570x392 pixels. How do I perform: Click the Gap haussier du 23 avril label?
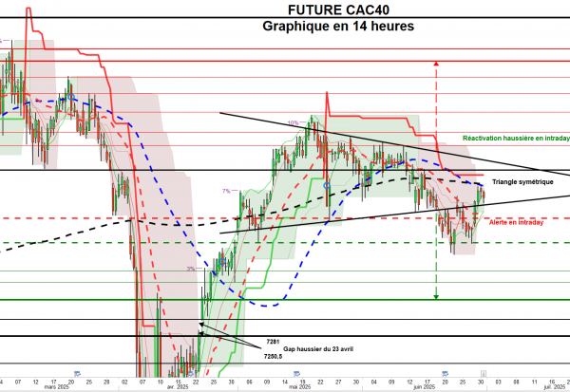click(318, 348)
